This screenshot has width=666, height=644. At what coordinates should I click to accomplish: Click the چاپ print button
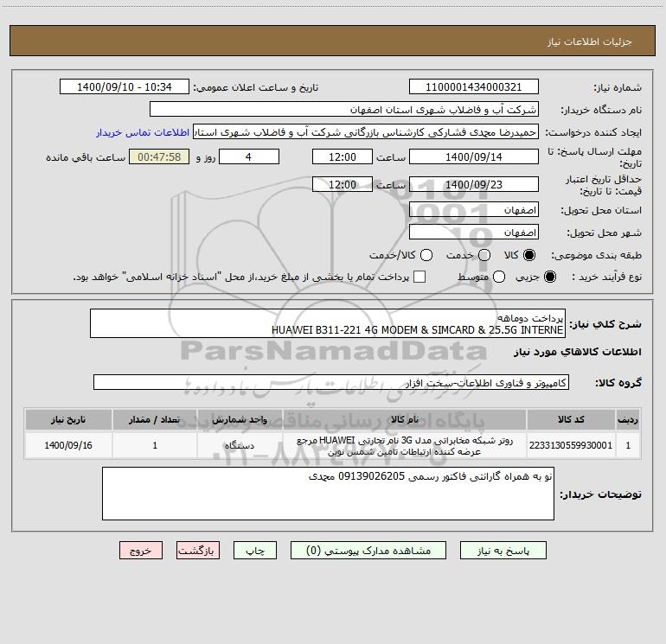pos(255,551)
